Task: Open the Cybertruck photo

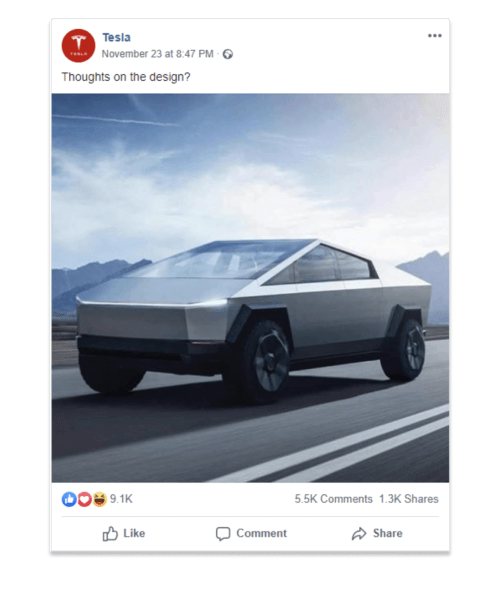Action: [250, 288]
